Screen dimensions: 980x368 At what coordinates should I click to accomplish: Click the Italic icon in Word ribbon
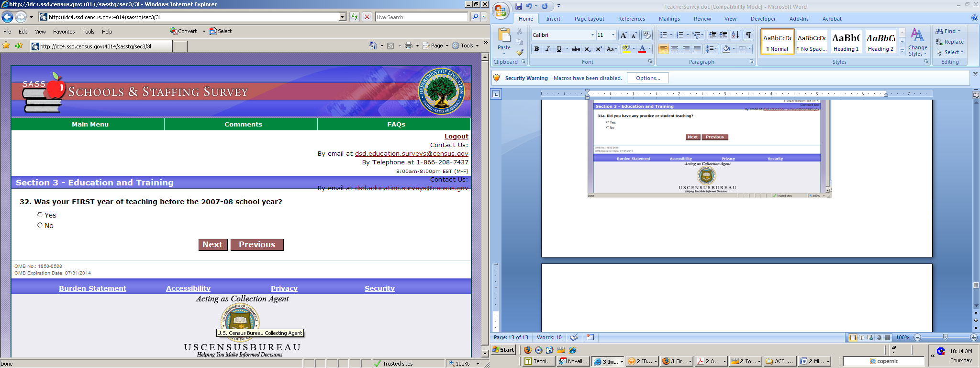(x=547, y=49)
